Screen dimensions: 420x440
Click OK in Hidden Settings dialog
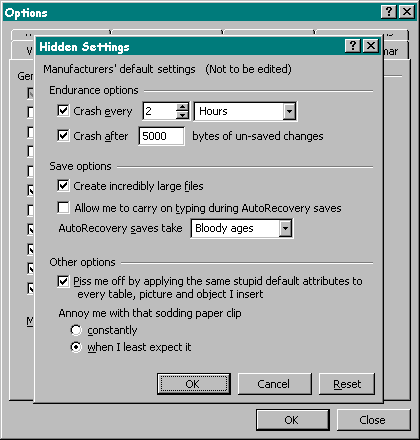click(194, 384)
